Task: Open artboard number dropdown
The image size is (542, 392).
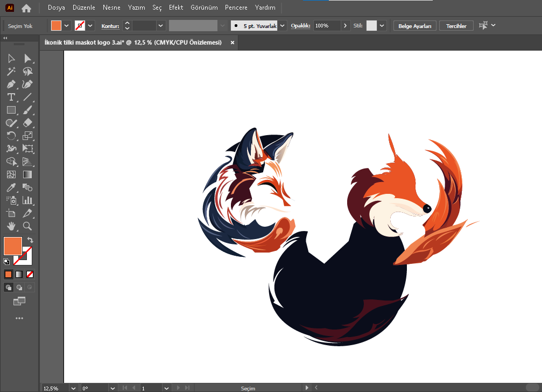Action: (x=167, y=388)
